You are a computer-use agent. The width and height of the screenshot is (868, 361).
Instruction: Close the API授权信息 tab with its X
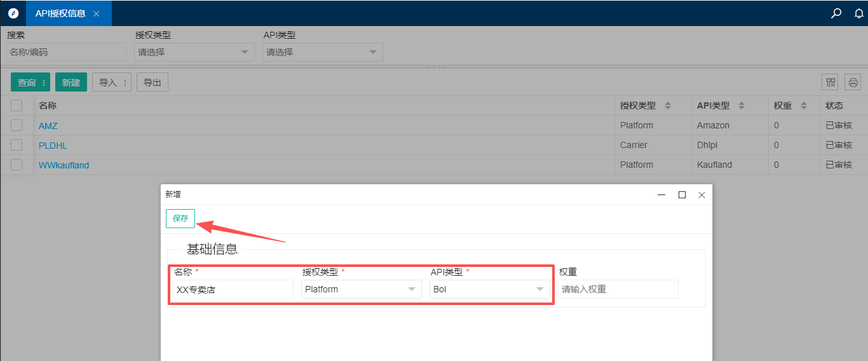pos(97,13)
